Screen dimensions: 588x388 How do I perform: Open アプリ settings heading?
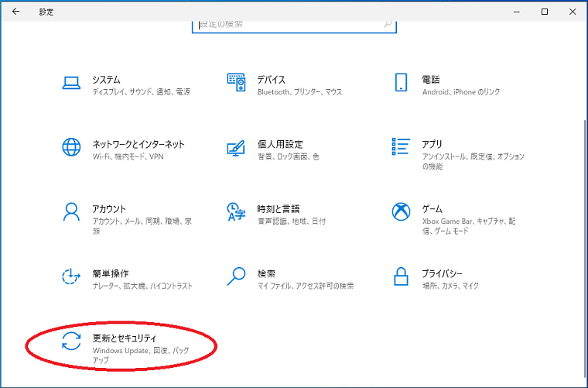(x=432, y=145)
